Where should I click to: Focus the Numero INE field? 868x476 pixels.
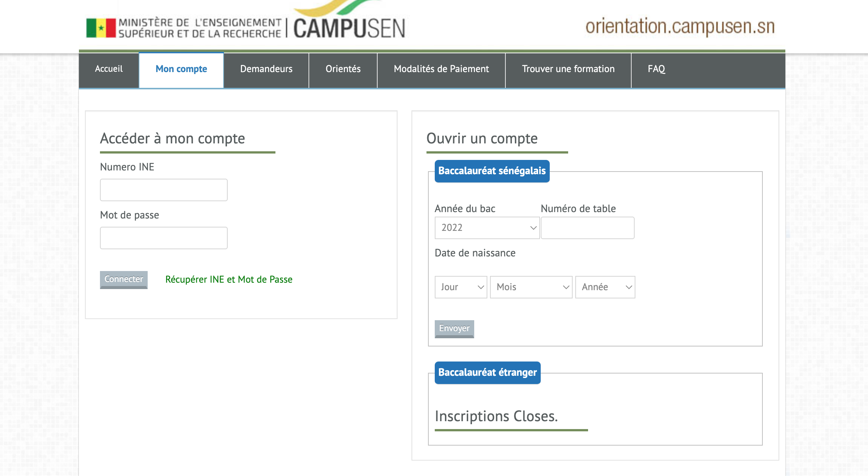coord(164,190)
